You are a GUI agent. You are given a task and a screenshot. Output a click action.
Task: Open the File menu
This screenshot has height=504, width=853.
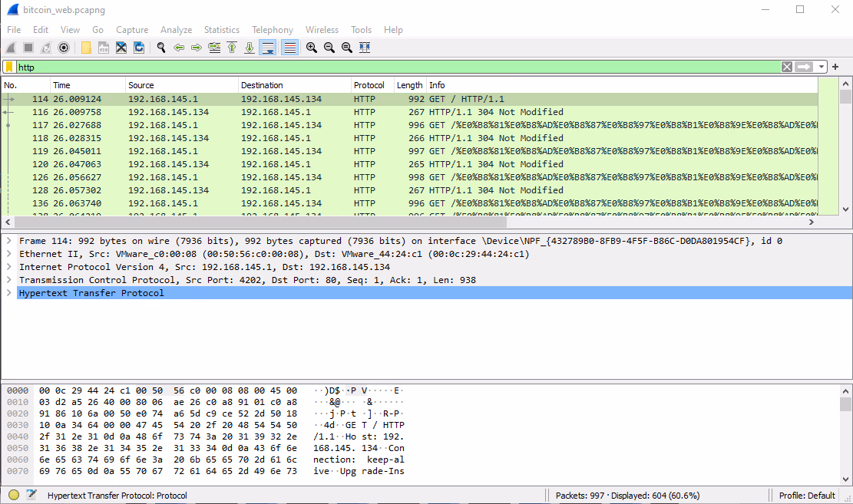click(14, 30)
